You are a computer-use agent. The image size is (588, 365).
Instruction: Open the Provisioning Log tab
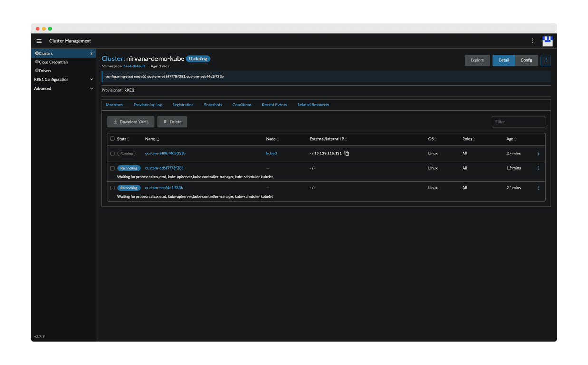(147, 105)
